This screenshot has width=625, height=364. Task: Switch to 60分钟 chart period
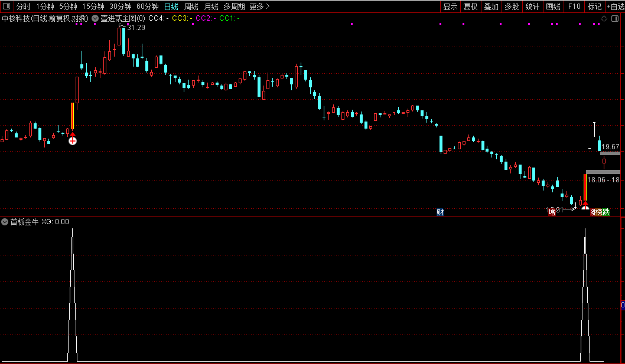pyautogui.click(x=148, y=6)
